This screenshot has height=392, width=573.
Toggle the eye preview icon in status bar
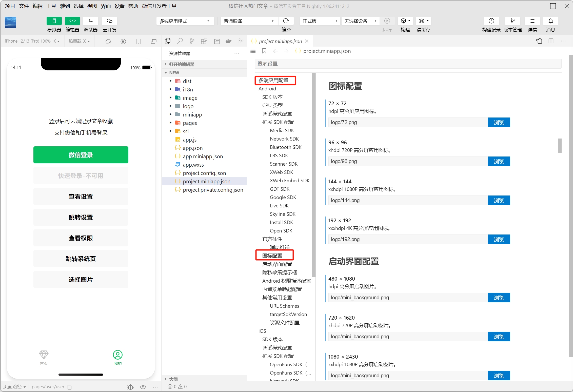point(143,387)
